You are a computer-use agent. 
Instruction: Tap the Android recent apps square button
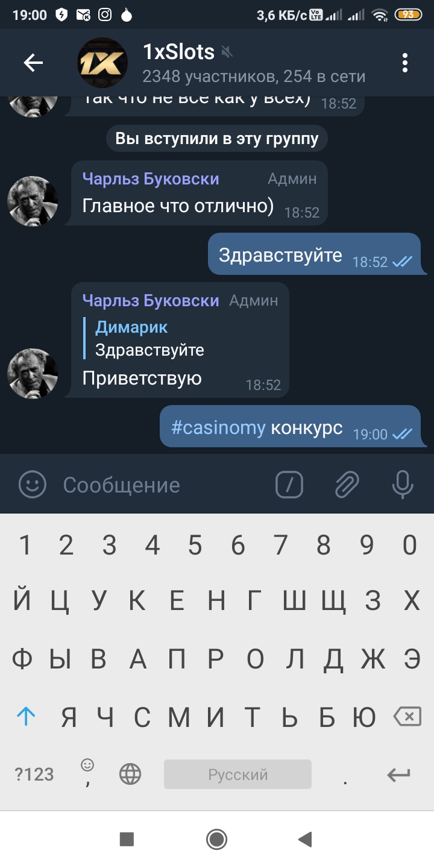click(x=127, y=839)
